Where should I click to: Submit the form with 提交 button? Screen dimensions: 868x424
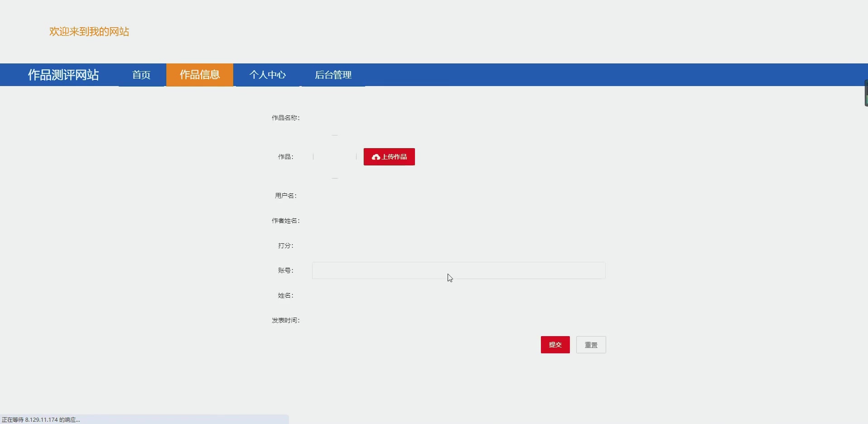pyautogui.click(x=555, y=345)
